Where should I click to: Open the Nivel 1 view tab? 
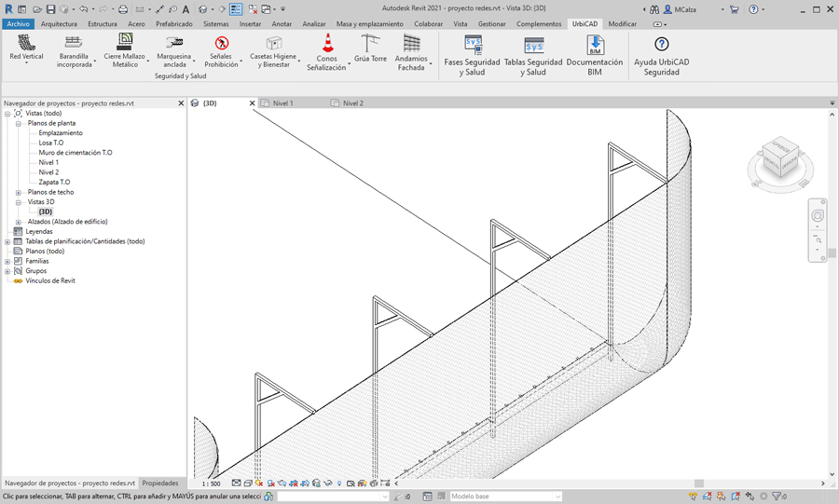point(282,103)
